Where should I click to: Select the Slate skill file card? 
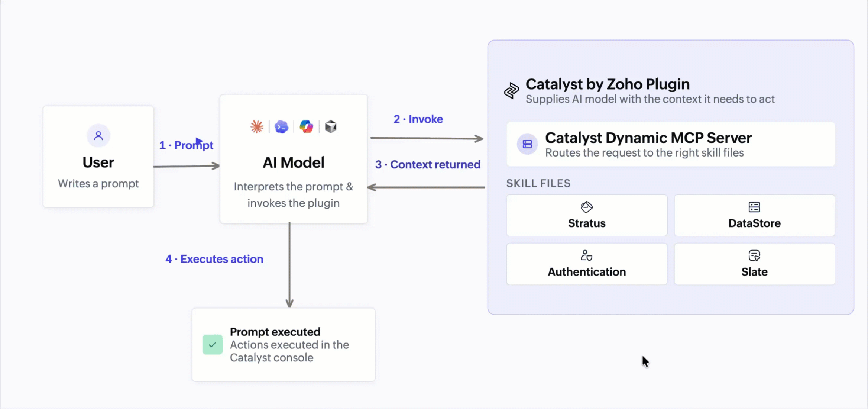(755, 264)
